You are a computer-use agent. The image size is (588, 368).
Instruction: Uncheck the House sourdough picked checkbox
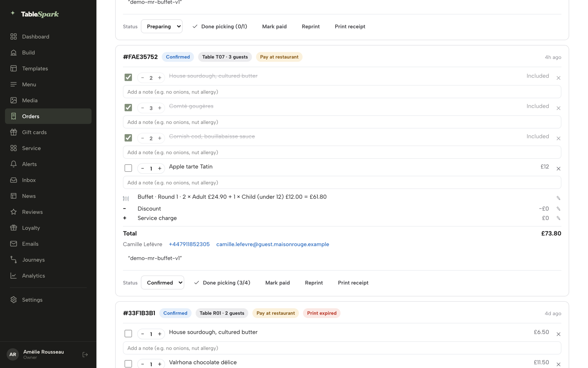click(128, 77)
